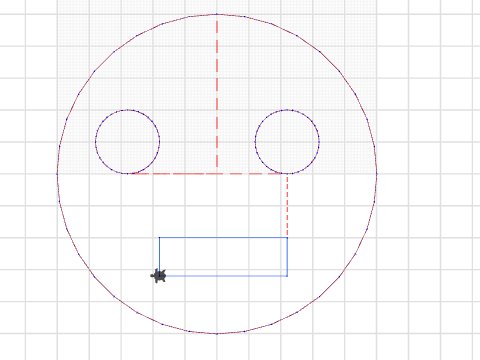480x360 pixels.
Task: Click the turtle cursor icon
Action: pyautogui.click(x=159, y=276)
